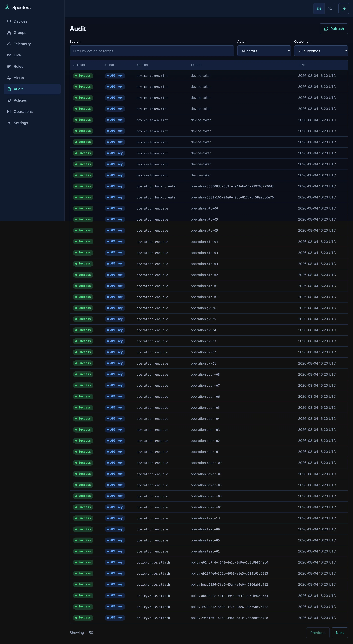This screenshot has height=644, width=353.
Task: Click the operation plc-02 target cell
Action: 204,275
